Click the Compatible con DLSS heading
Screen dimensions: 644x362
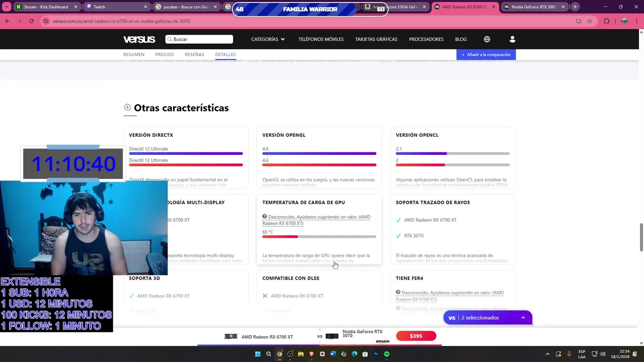pos(291,278)
